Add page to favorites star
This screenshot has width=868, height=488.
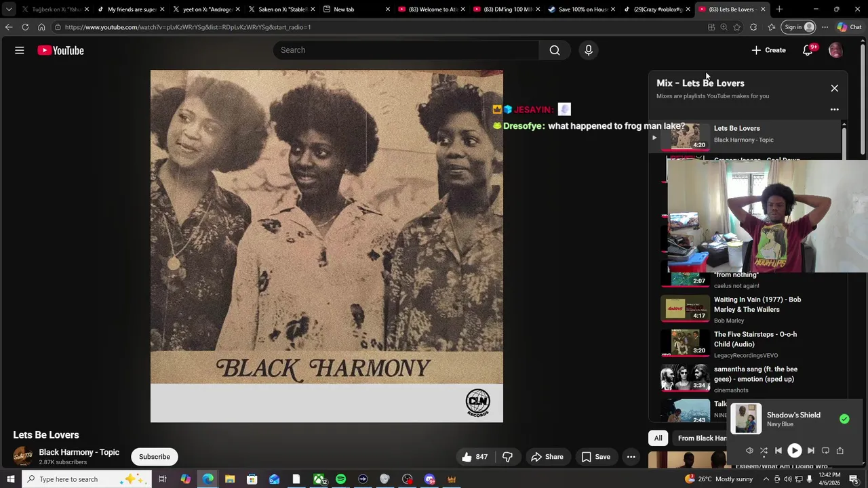(737, 27)
